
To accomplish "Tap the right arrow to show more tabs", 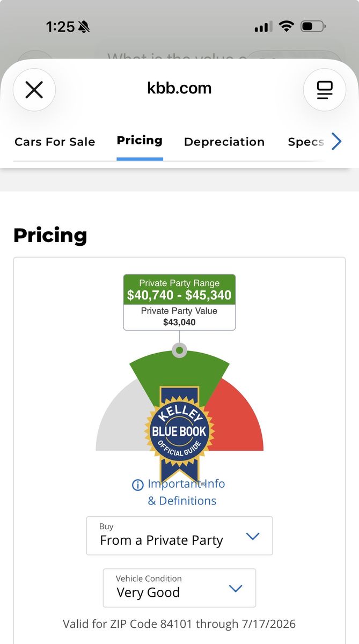I will click(336, 142).
